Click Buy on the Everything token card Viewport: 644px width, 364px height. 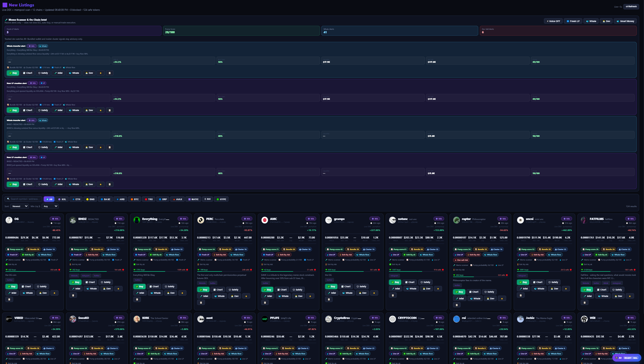(139, 286)
